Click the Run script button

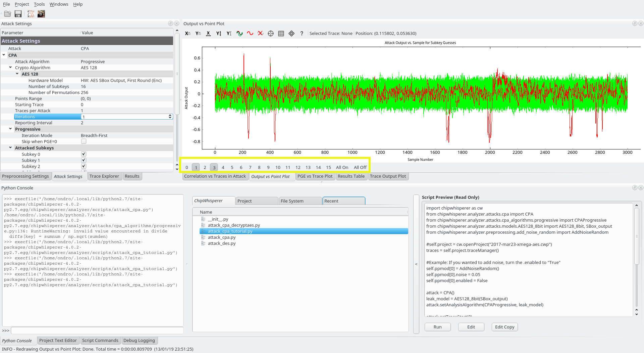(x=437, y=327)
